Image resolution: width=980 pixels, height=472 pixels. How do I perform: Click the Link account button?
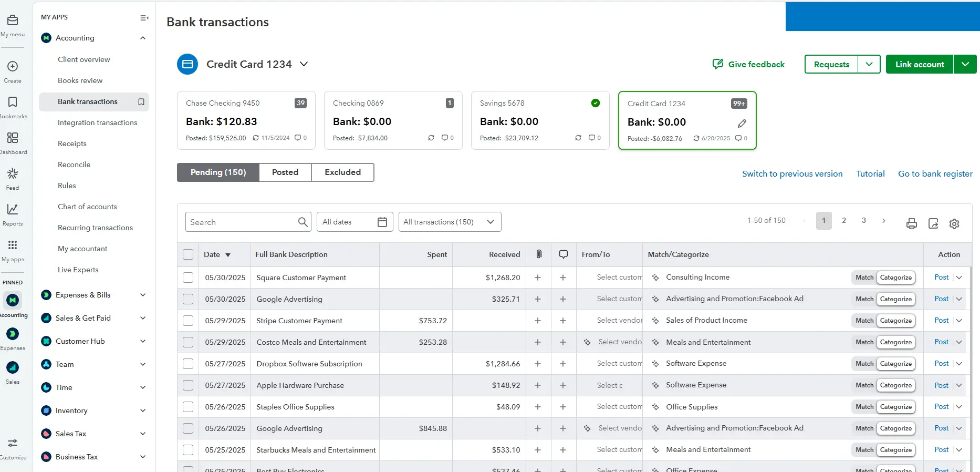point(919,65)
